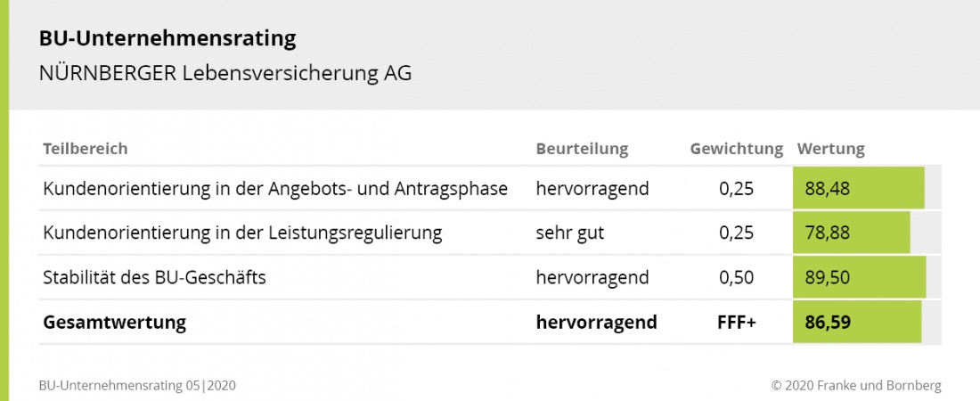Click the Teilbereich column header
The width and height of the screenshot is (980, 401).
(85, 149)
